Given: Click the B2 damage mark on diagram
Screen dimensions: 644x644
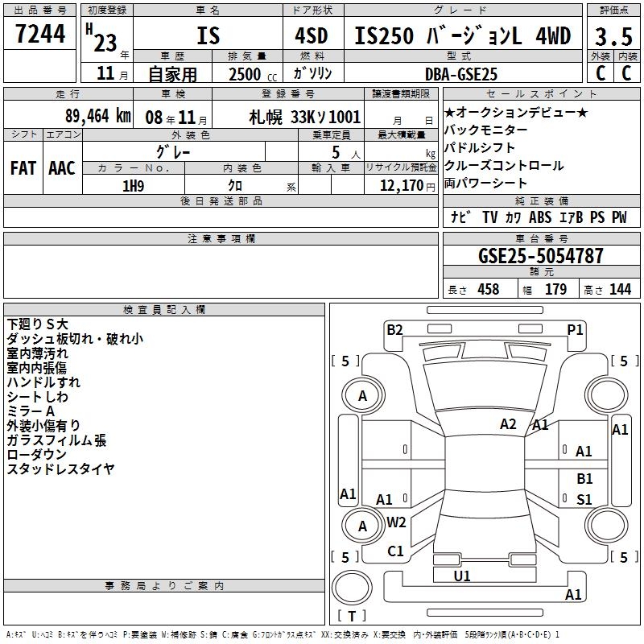Looking at the screenshot, I should [x=394, y=330].
